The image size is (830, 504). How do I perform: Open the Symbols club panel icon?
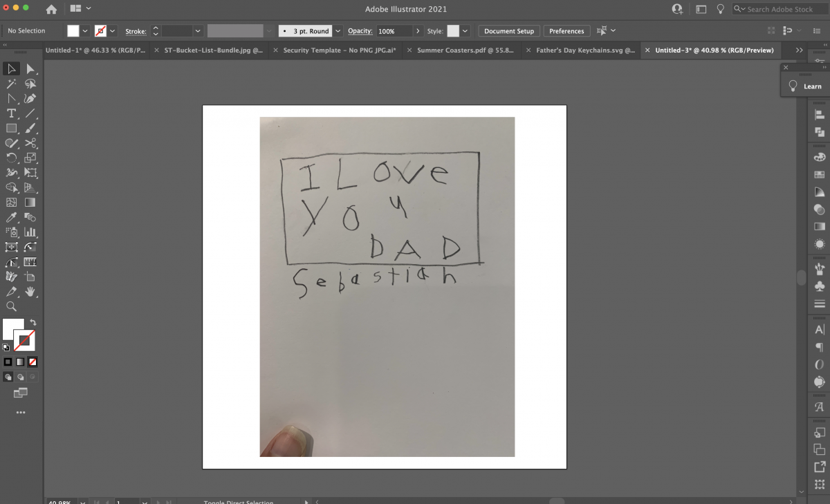pos(820,286)
